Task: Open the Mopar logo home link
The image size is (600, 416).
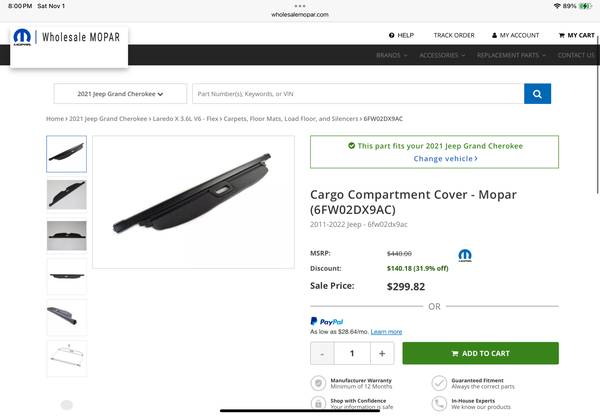Action: pyautogui.click(x=22, y=39)
